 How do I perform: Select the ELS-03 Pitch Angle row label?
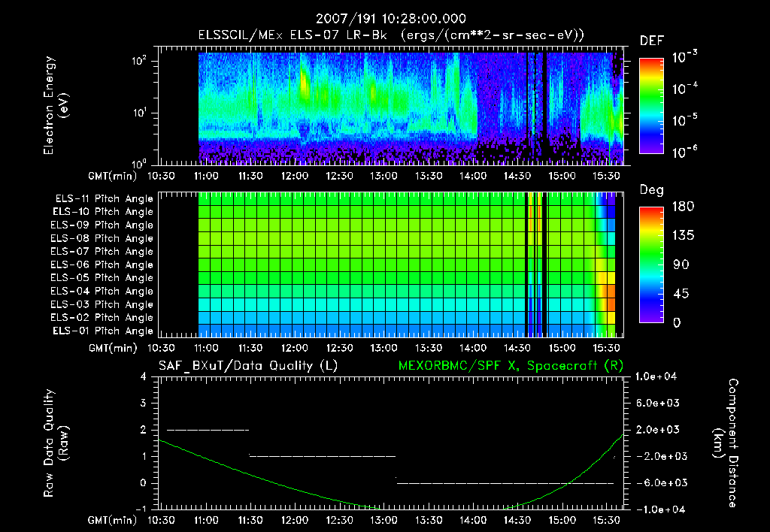[102, 304]
